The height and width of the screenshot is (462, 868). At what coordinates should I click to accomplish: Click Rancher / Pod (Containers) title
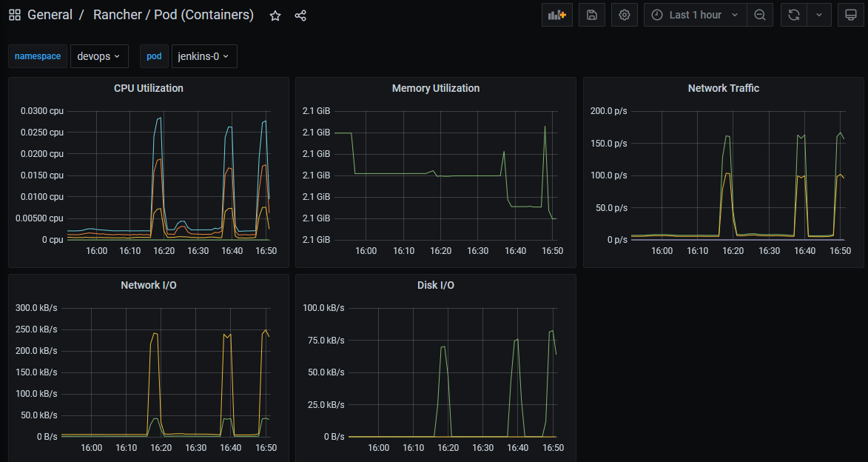coord(173,15)
